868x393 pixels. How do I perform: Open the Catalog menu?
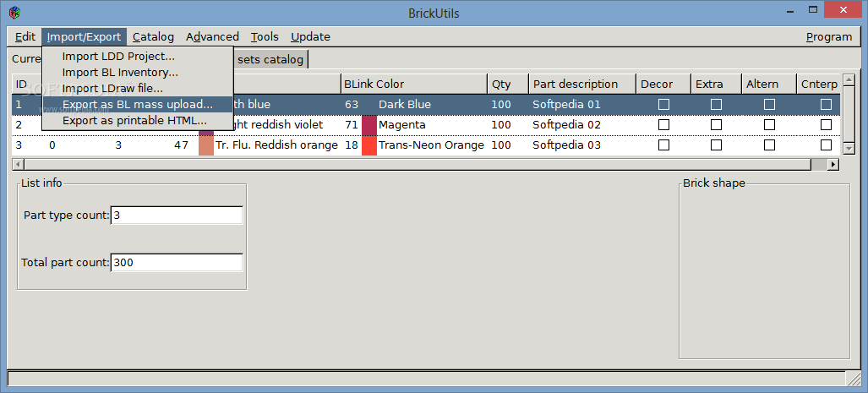pyautogui.click(x=153, y=37)
